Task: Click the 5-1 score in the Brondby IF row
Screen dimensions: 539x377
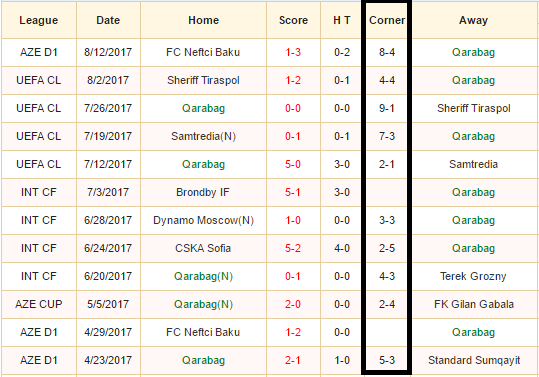Action: coord(293,192)
